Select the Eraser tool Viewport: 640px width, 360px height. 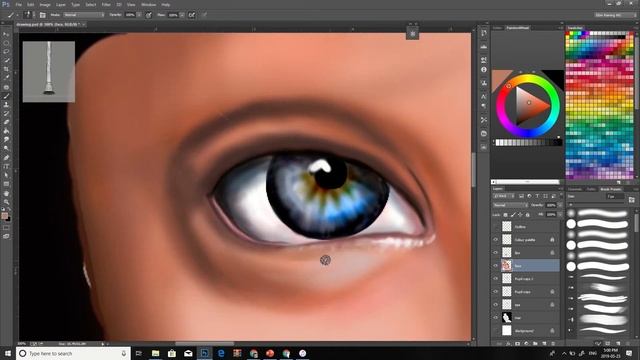6,122
